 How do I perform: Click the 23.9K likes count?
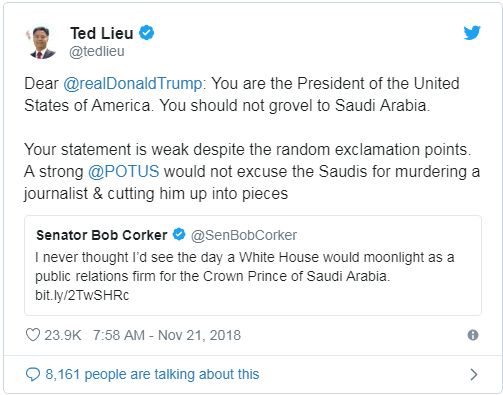[63, 335]
